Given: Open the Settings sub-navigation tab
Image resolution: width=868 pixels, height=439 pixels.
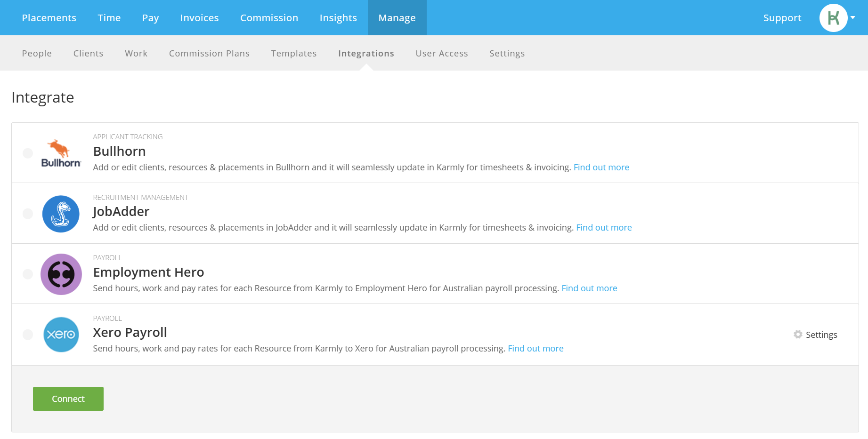Looking at the screenshot, I should click(x=507, y=54).
